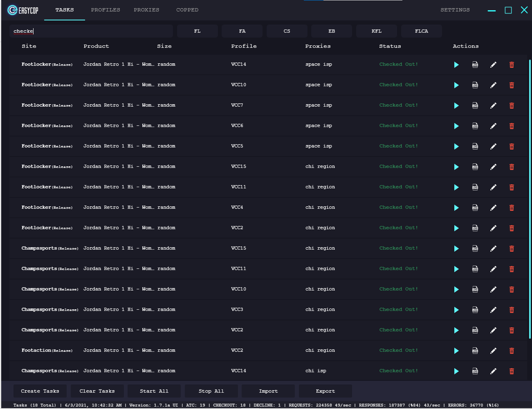Start the Champssports VCC10 task

(x=457, y=289)
